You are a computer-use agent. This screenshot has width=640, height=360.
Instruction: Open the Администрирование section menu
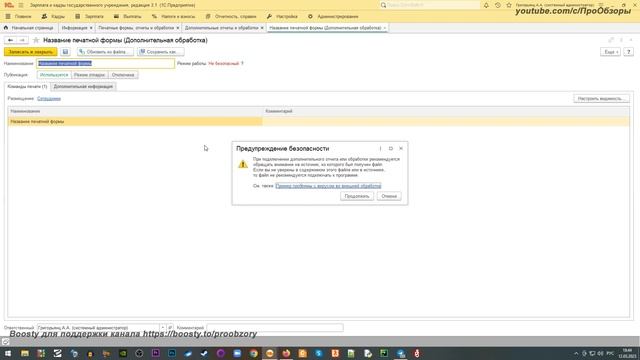click(x=333, y=16)
